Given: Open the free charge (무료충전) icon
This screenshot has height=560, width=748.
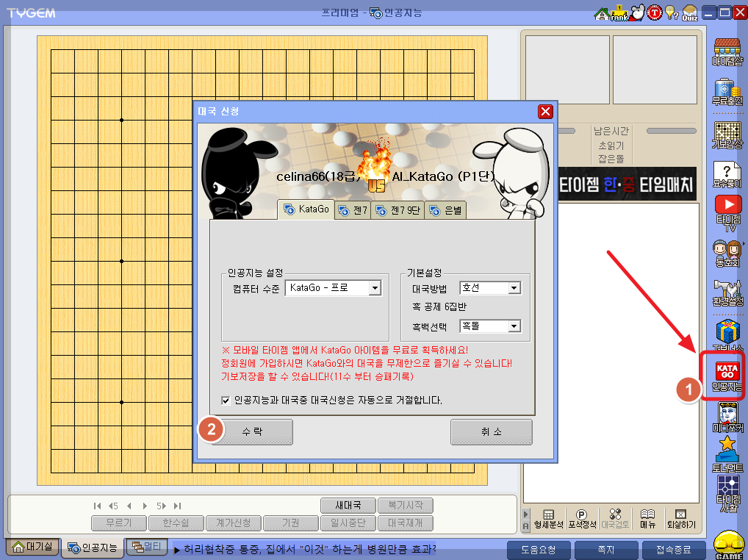Looking at the screenshot, I should tap(727, 93).
